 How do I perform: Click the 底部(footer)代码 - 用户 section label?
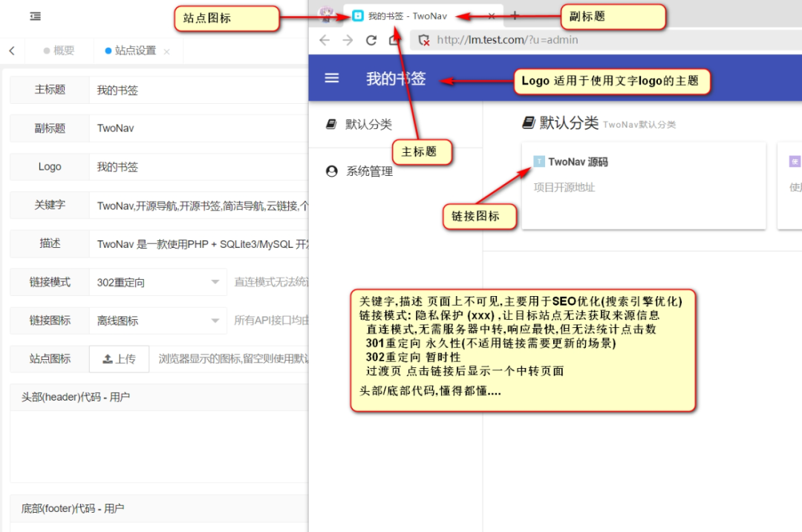[73, 508]
